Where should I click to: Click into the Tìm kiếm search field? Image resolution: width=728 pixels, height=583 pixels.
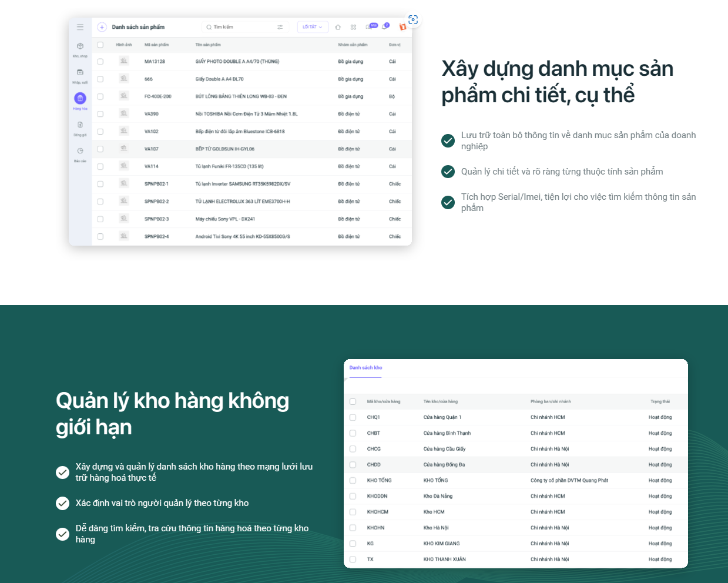(x=244, y=27)
